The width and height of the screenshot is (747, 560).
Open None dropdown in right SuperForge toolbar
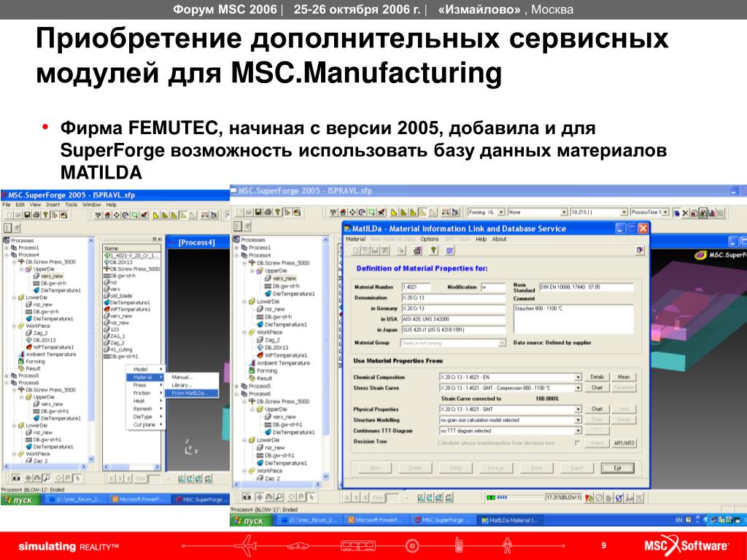(564, 212)
